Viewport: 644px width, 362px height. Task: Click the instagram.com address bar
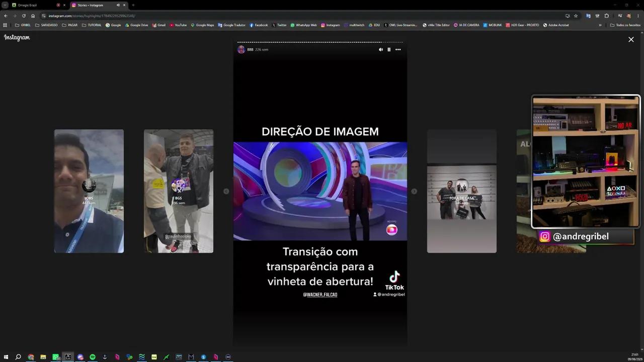[x=302, y=16]
